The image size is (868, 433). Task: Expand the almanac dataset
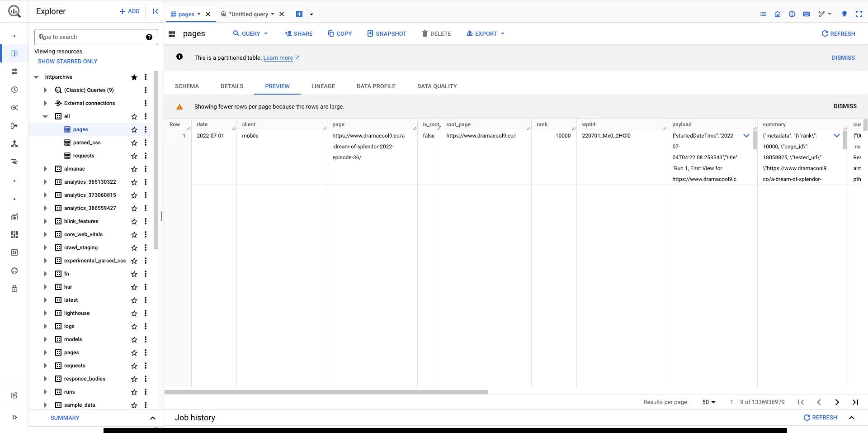click(x=45, y=169)
